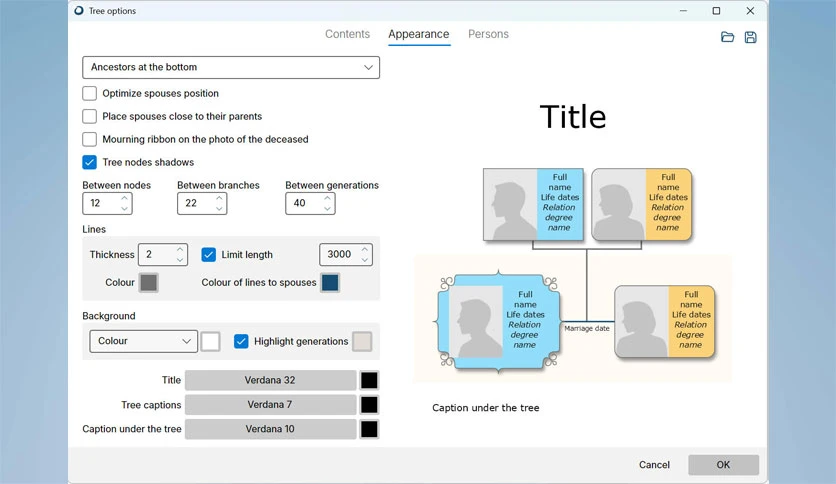Pick the Tree captions font colour swatch

click(369, 405)
